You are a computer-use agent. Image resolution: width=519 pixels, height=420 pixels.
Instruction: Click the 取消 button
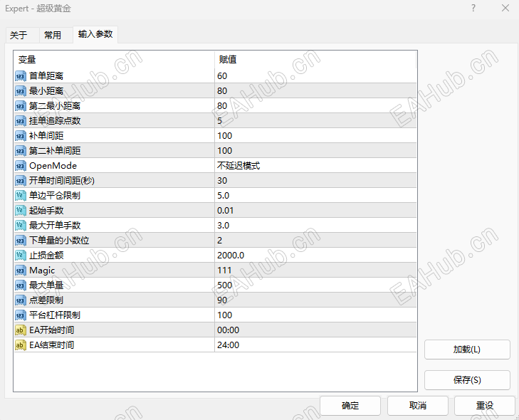click(418, 406)
